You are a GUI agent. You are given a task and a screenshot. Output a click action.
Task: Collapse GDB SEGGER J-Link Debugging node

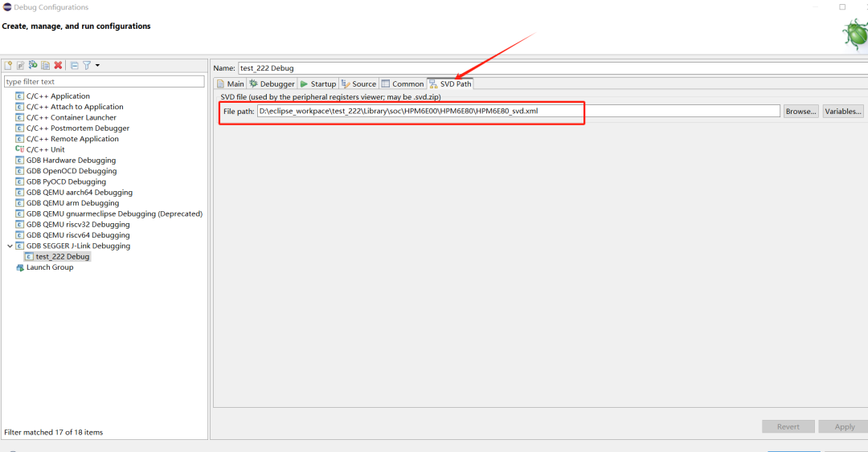click(10, 246)
